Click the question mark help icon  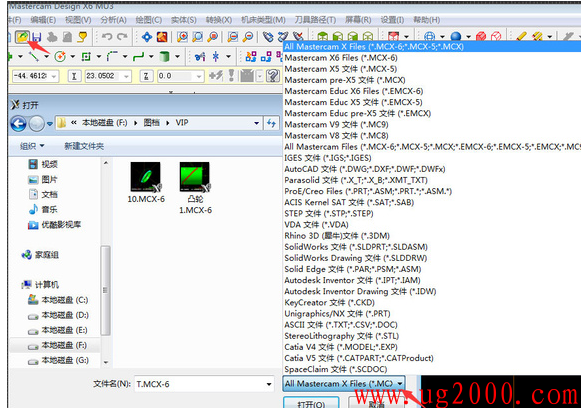(273, 76)
